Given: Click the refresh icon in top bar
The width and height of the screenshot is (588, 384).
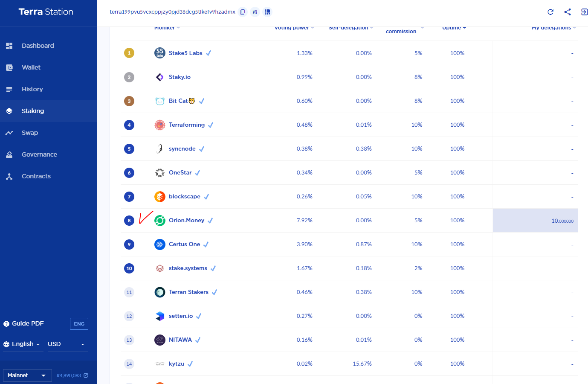Looking at the screenshot, I should (550, 12).
